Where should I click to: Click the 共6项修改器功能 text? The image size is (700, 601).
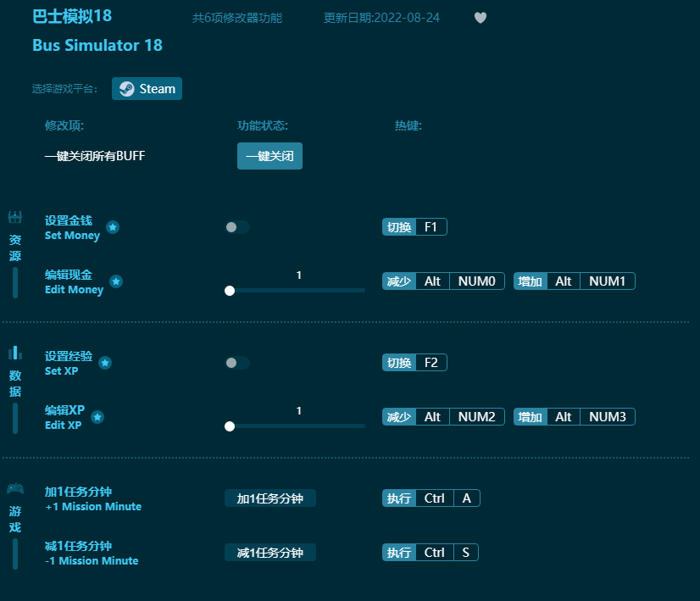click(x=237, y=18)
